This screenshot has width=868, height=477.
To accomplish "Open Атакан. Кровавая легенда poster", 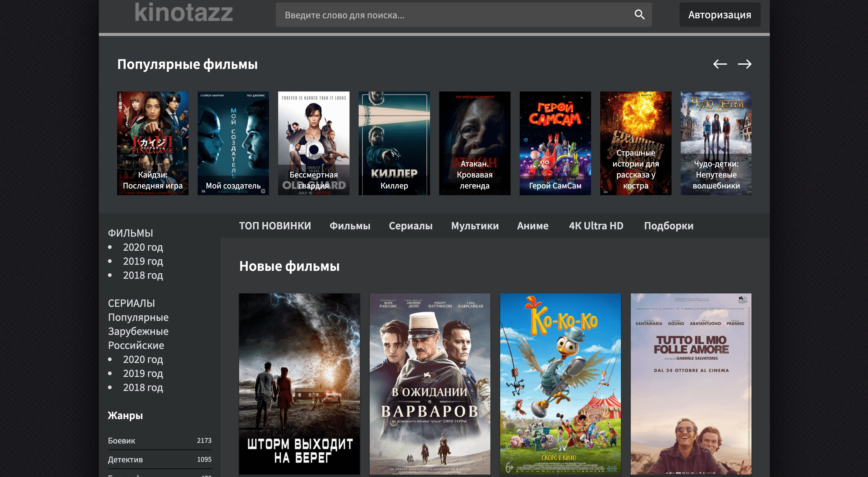I will pyautogui.click(x=475, y=143).
